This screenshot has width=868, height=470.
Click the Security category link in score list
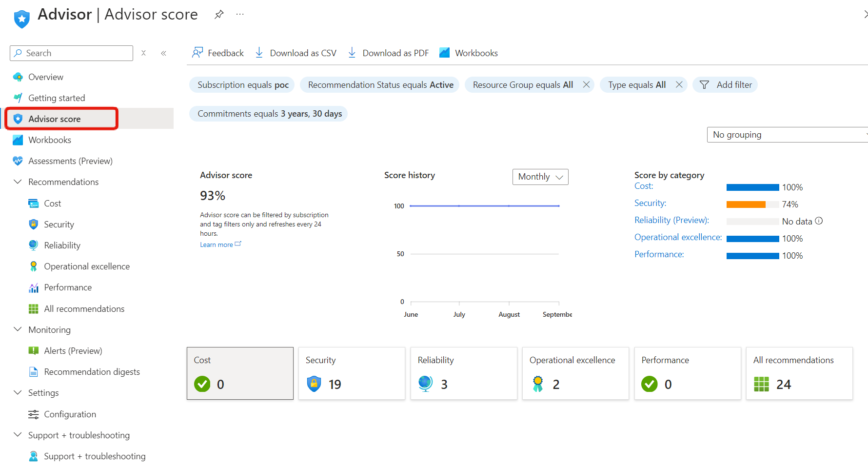tap(650, 203)
